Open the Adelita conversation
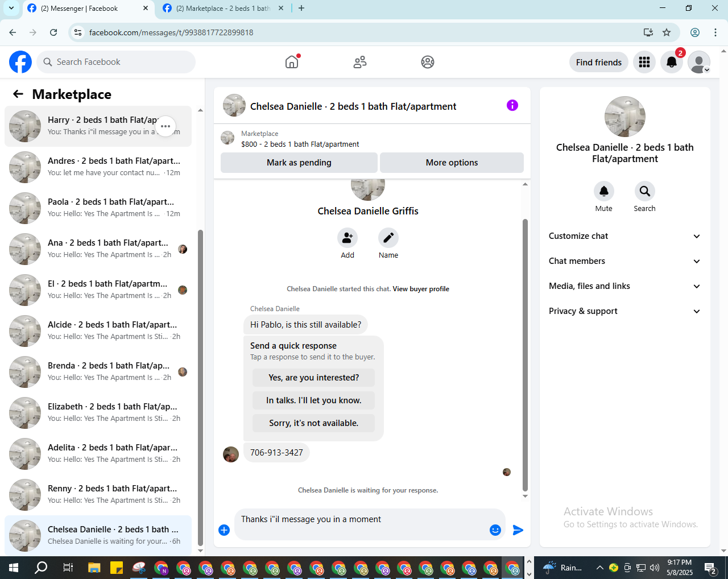Viewport: 728px width, 579px height. click(x=98, y=453)
